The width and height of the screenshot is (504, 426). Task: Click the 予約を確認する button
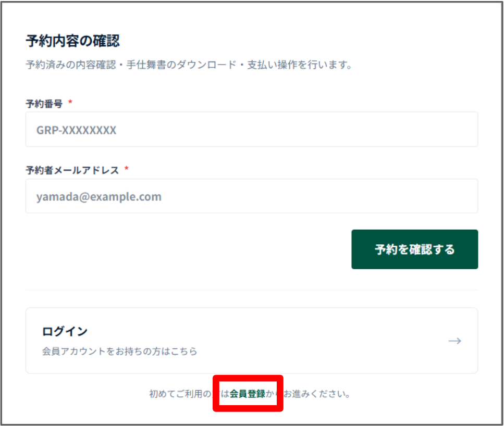(415, 249)
